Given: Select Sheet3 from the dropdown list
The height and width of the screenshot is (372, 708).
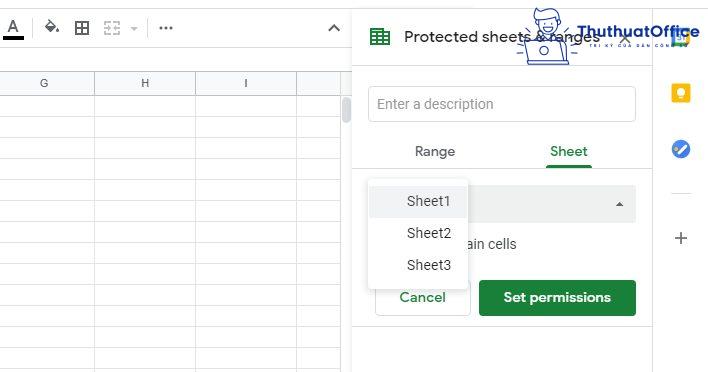Looking at the screenshot, I should coord(418,265).
